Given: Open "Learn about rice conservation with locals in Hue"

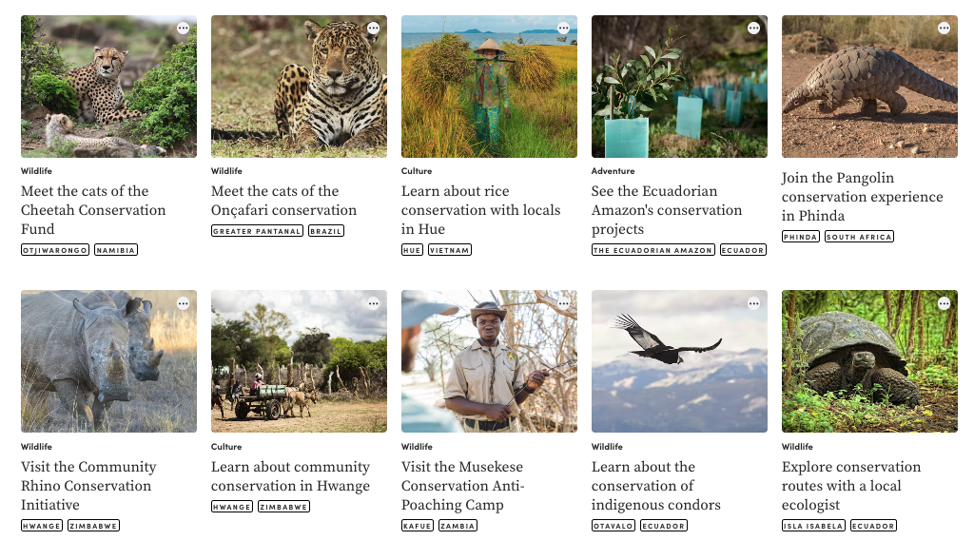Looking at the screenshot, I should (x=480, y=210).
